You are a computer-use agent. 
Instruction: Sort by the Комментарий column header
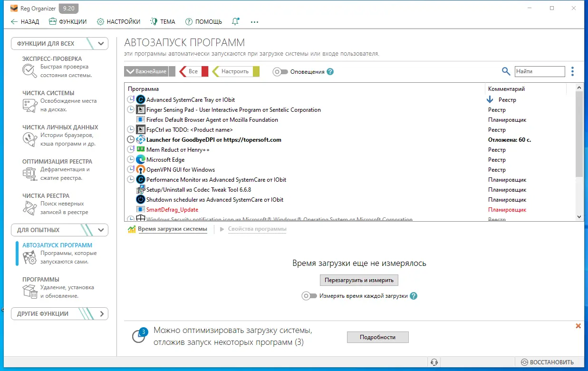[526, 89]
